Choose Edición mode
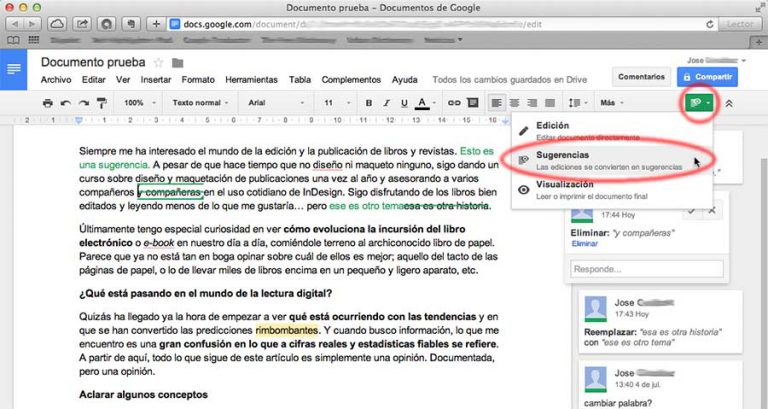 coord(612,131)
